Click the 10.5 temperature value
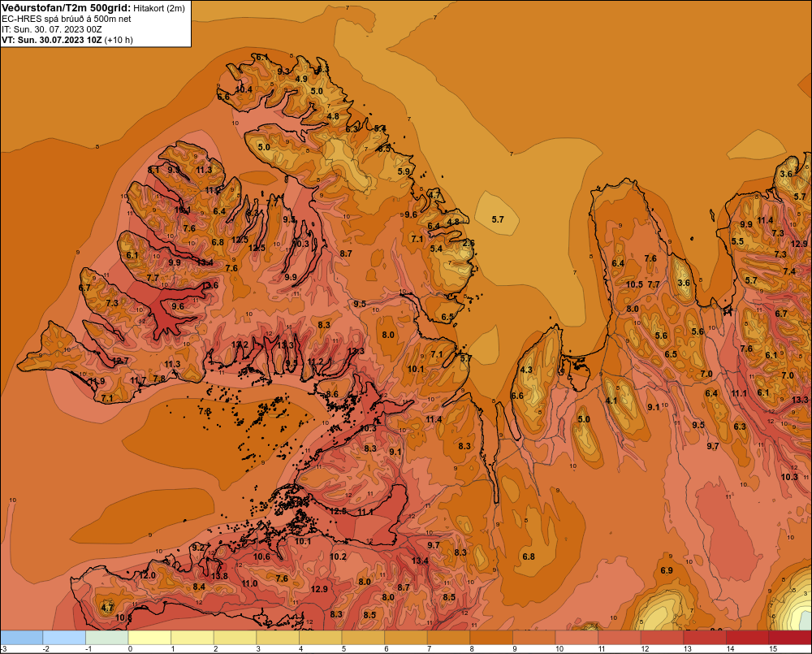 (634, 284)
